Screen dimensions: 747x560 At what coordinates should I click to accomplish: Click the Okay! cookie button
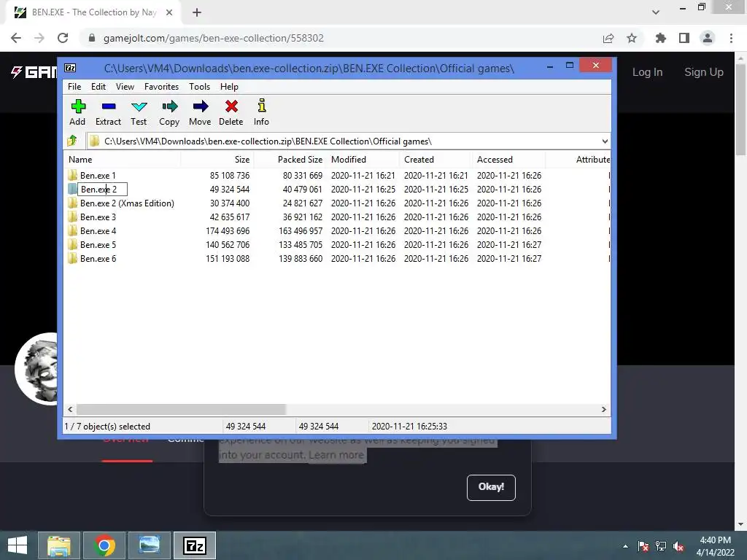pos(491,487)
